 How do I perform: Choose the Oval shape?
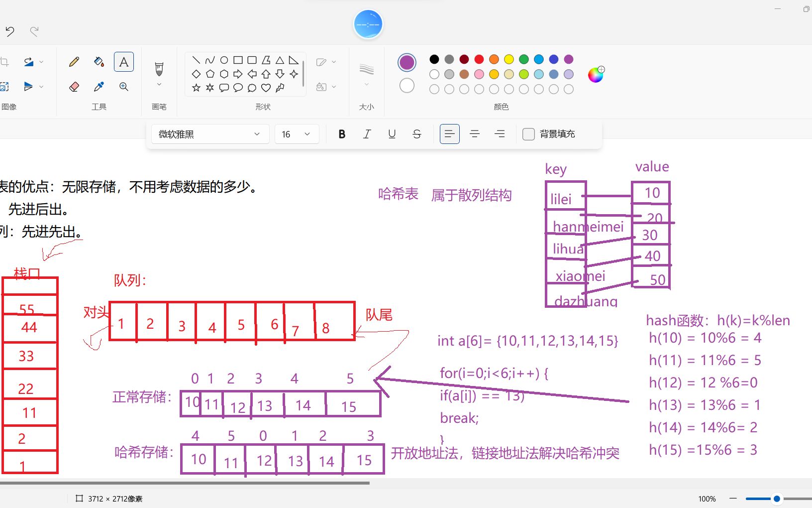(x=224, y=60)
